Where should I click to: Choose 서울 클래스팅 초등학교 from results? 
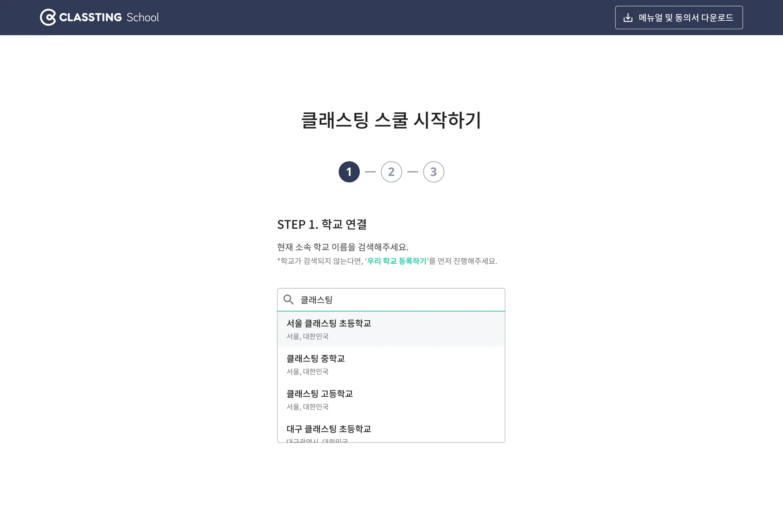pyautogui.click(x=329, y=323)
